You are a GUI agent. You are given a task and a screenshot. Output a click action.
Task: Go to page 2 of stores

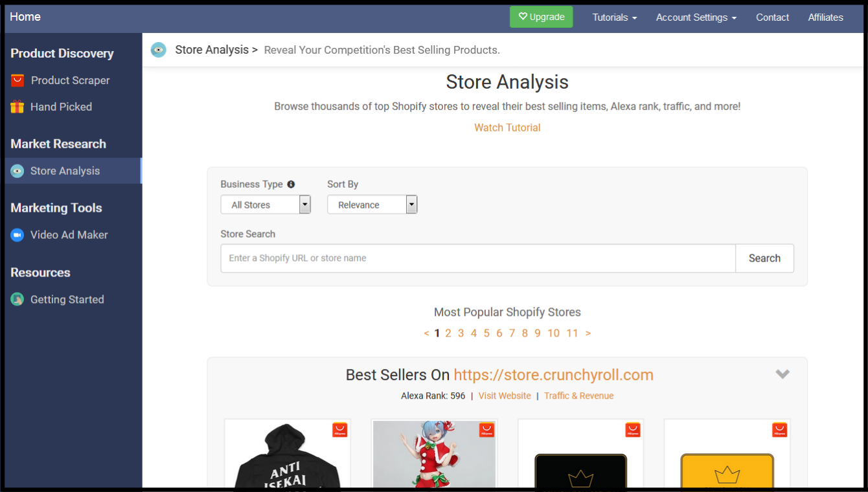pyautogui.click(x=448, y=333)
